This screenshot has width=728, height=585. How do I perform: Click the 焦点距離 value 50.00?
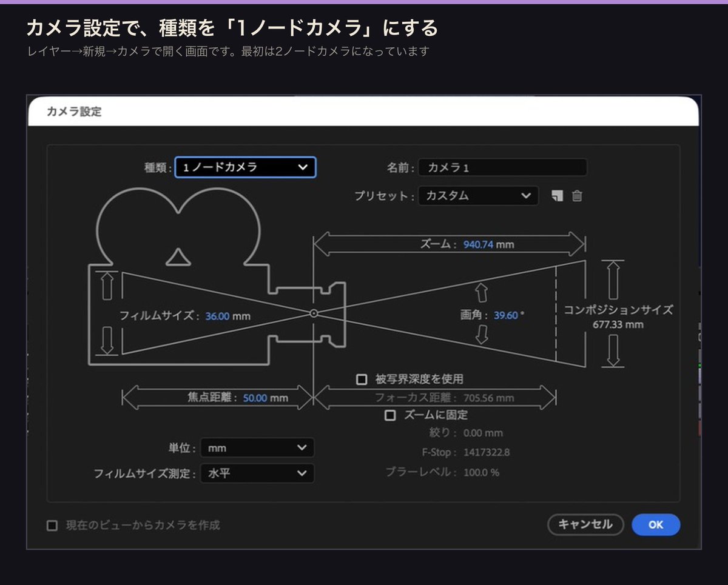[x=255, y=398]
